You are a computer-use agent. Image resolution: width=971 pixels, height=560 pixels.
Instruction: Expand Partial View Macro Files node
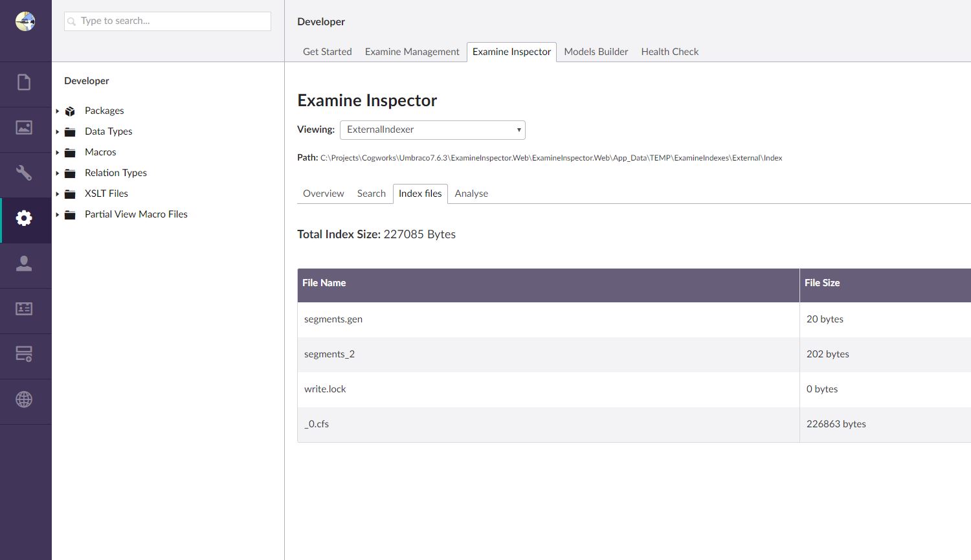[x=58, y=215]
